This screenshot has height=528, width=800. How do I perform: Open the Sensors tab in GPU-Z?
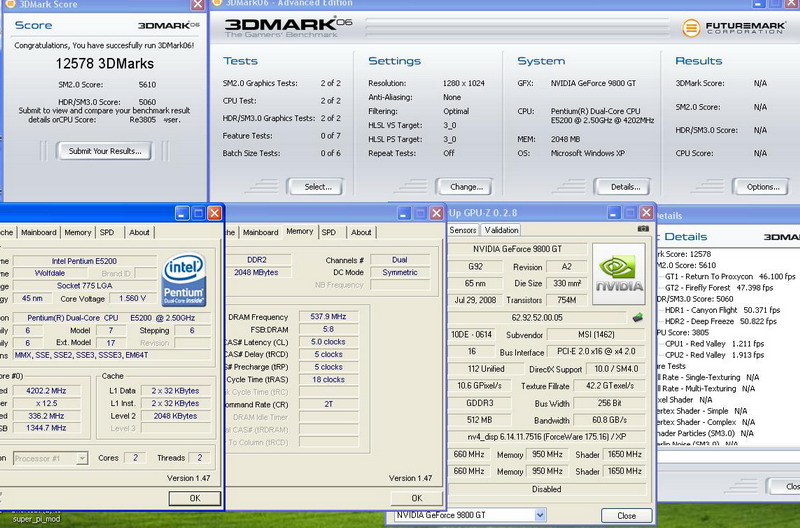pyautogui.click(x=463, y=230)
